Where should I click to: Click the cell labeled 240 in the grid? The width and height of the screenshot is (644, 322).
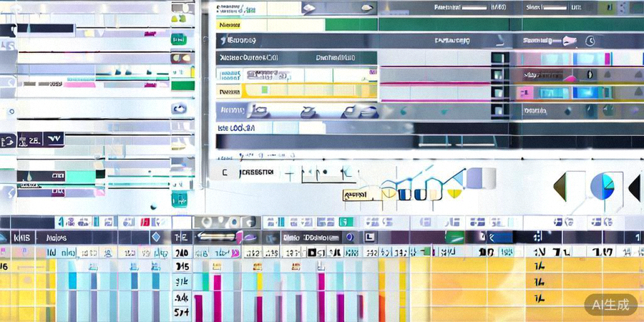(182, 253)
